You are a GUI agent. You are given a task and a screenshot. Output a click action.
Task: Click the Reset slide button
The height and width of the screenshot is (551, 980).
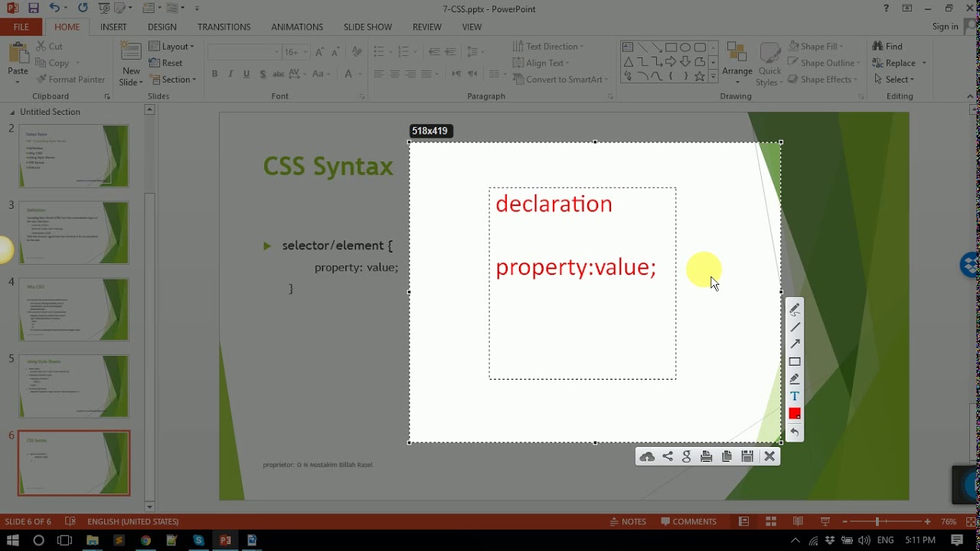click(167, 63)
